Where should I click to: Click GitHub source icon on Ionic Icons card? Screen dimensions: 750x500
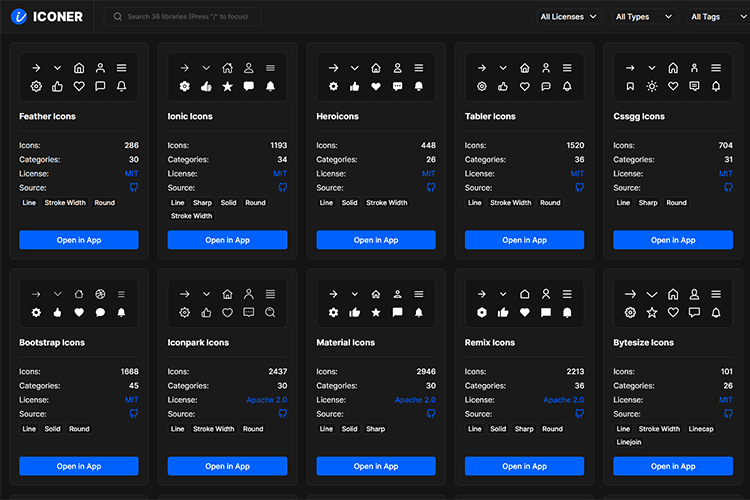coord(282,188)
